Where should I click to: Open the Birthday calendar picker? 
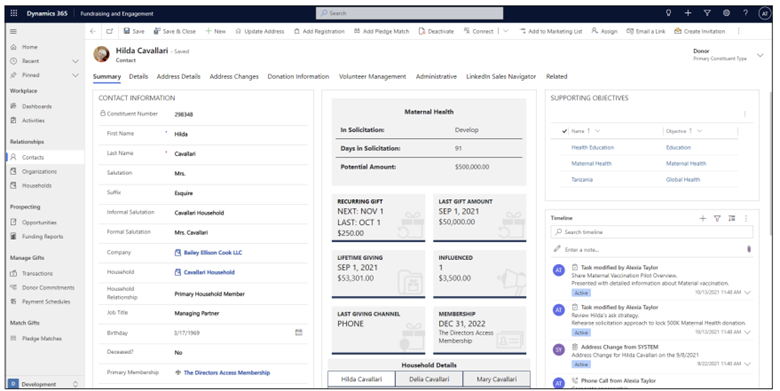[x=298, y=332]
